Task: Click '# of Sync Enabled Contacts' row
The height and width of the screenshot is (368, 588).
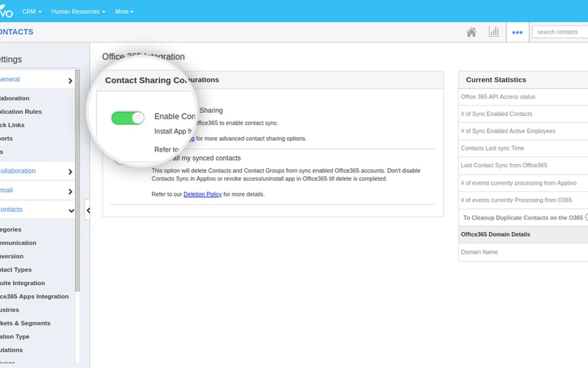Action: (523, 114)
